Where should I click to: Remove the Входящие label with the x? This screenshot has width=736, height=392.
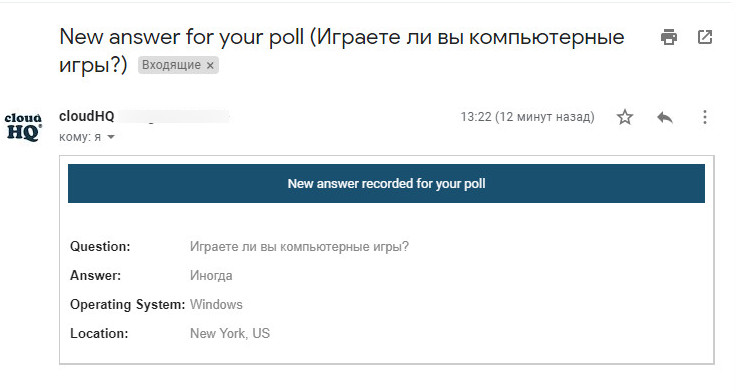click(x=210, y=65)
